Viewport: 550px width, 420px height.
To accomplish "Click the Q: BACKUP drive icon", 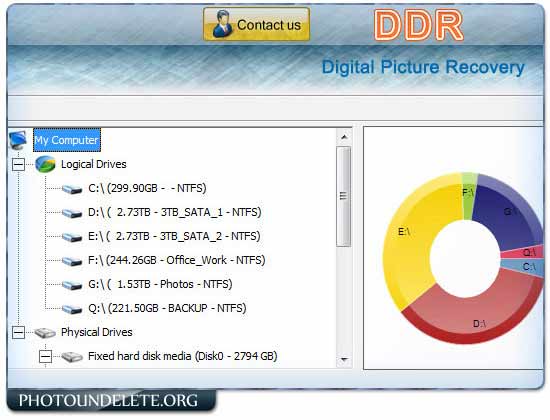I will point(72,308).
